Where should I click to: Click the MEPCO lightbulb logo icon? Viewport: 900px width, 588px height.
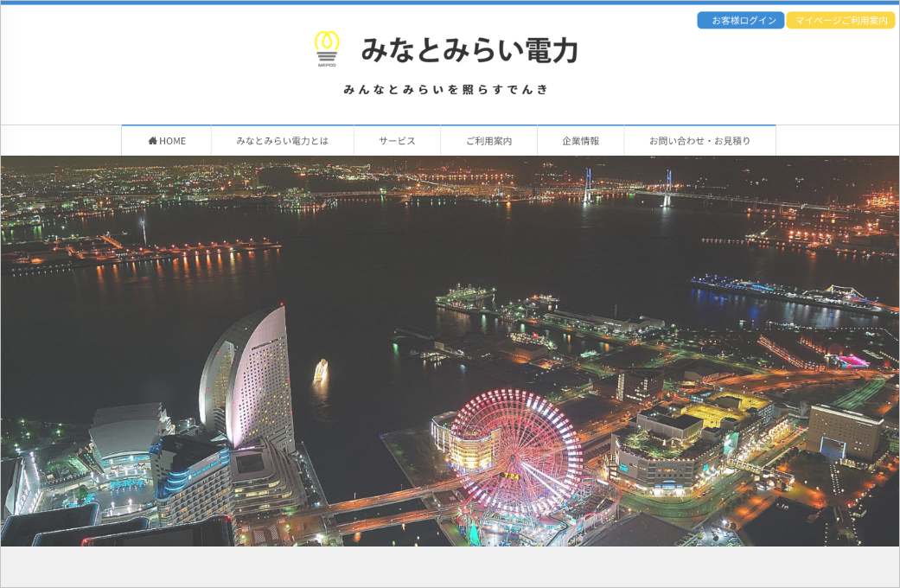pyautogui.click(x=327, y=48)
